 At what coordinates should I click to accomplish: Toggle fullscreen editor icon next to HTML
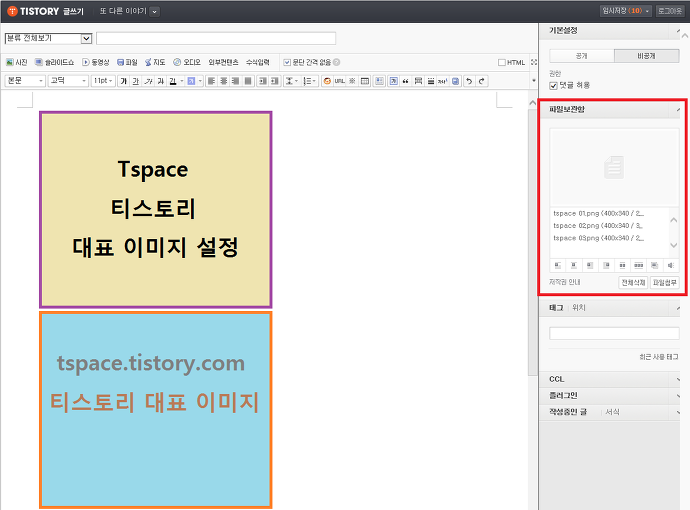pos(534,62)
